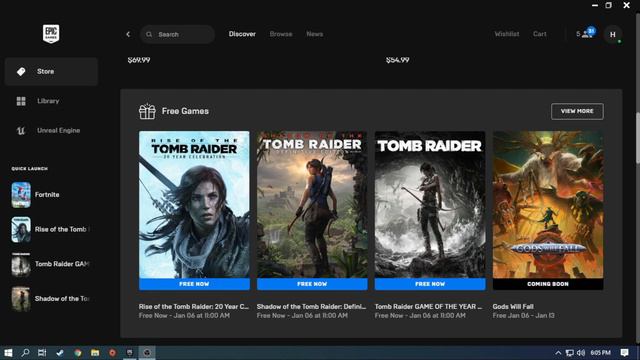640x360 pixels.
Task: Switch to the News tab
Action: pos(315,34)
